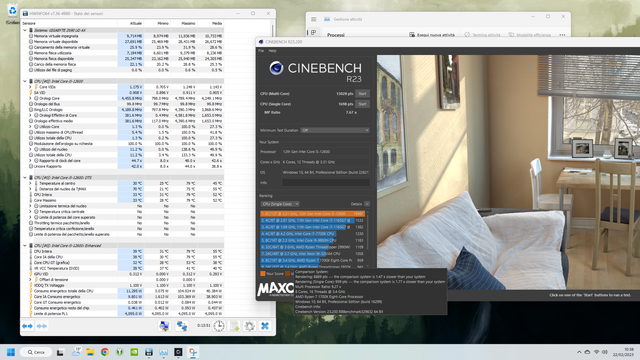Viewport: 640px width, 360px height.
Task: Click the empty Info field in Cinebench
Action: coord(326,182)
